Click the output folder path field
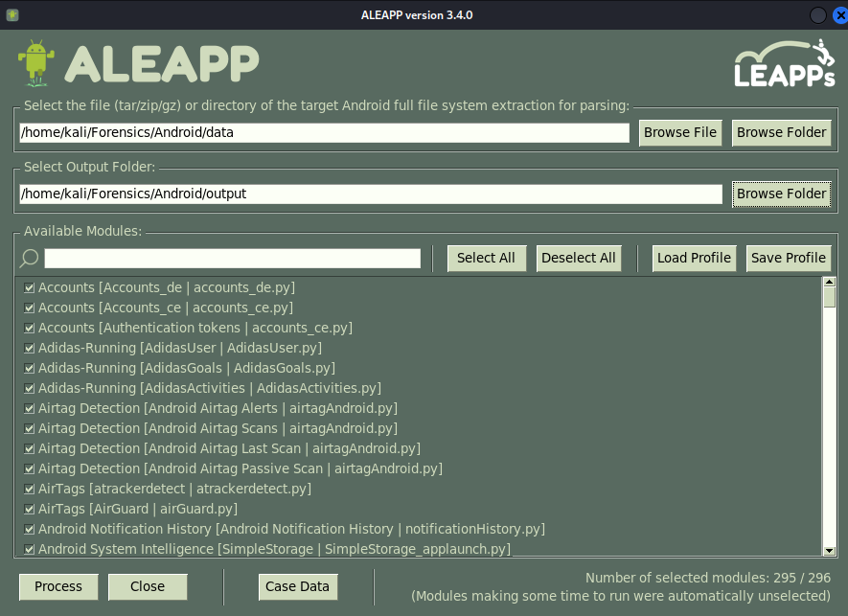The width and height of the screenshot is (848, 616). [x=371, y=194]
